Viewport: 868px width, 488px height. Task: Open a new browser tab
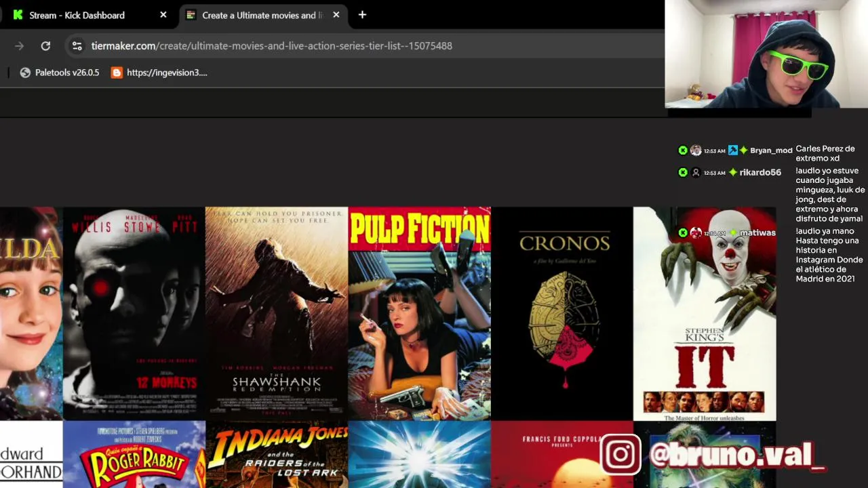click(x=362, y=15)
